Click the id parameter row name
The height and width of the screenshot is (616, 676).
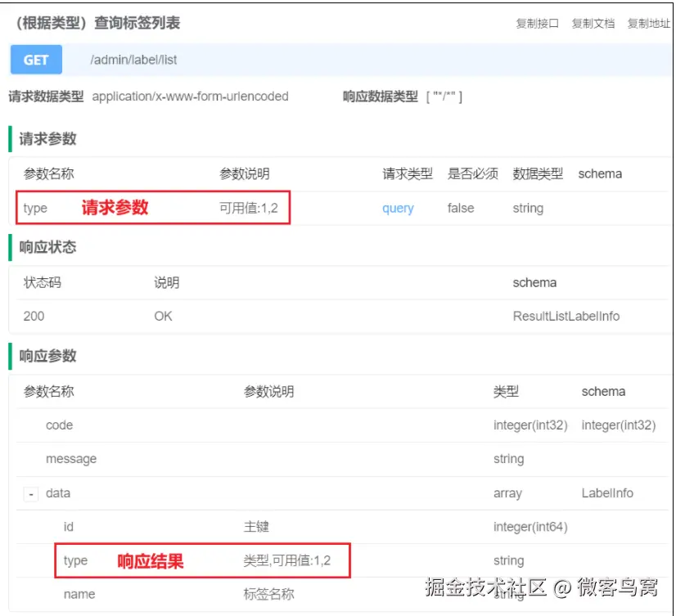[69, 527]
